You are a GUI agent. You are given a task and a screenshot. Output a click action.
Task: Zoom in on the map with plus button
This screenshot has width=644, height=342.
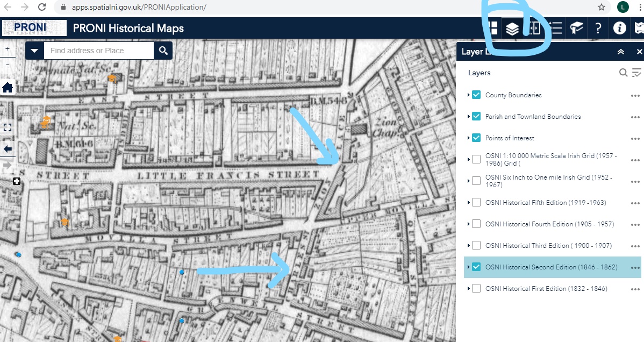click(8, 48)
